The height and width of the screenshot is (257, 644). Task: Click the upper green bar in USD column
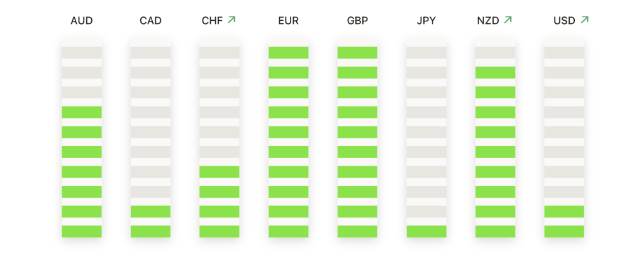click(x=564, y=212)
